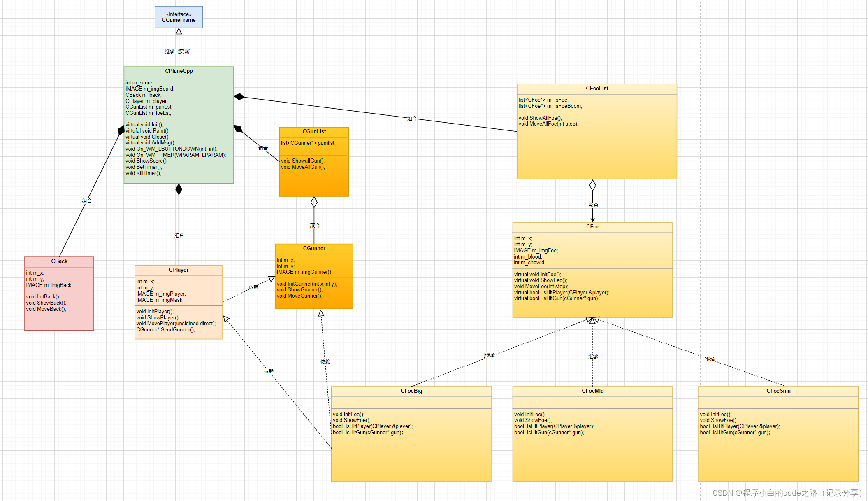This screenshot has height=501, width=868.
Task: Click the 组合 label near CGunList connector
Action: pyautogui.click(x=263, y=148)
